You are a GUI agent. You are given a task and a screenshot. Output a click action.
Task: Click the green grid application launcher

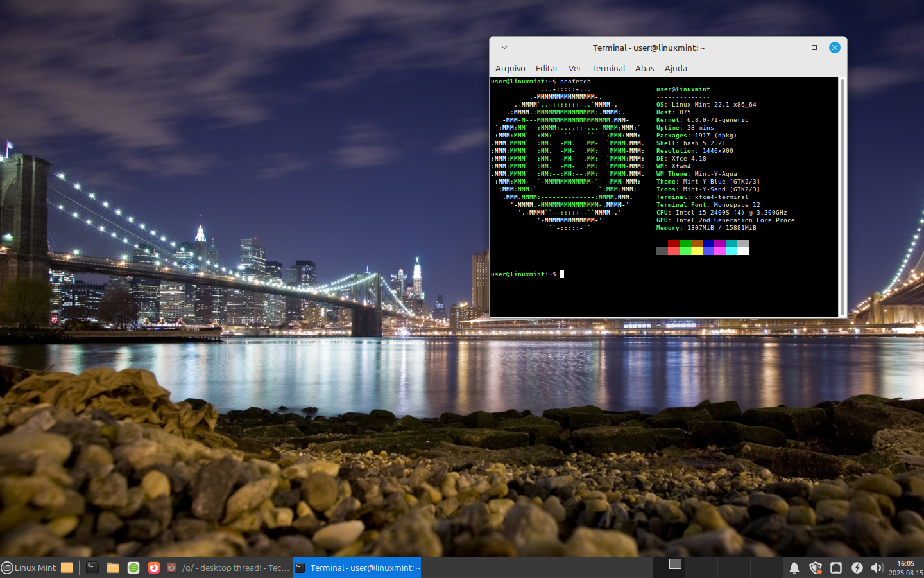(133, 568)
